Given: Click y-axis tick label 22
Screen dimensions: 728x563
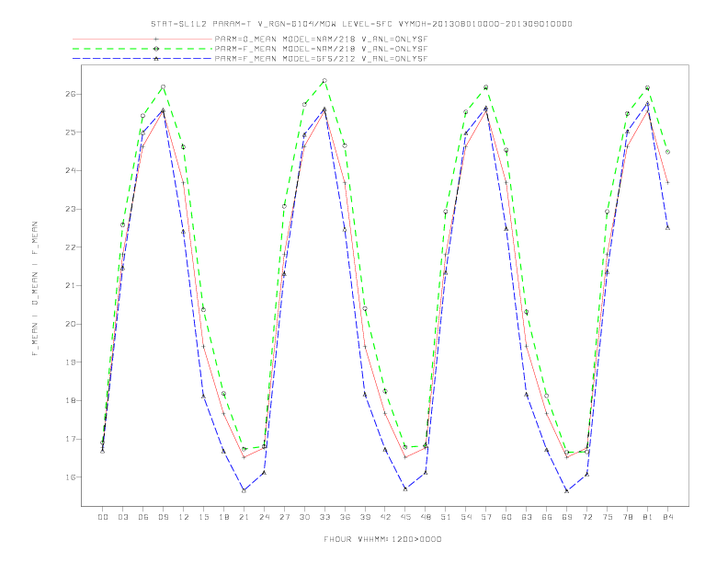Looking at the screenshot, I should tap(71, 247).
